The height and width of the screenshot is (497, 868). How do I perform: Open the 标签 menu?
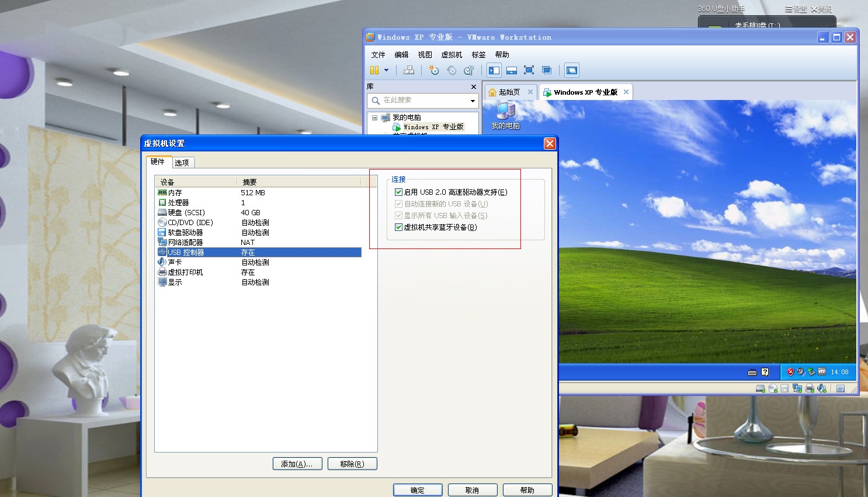tap(479, 54)
